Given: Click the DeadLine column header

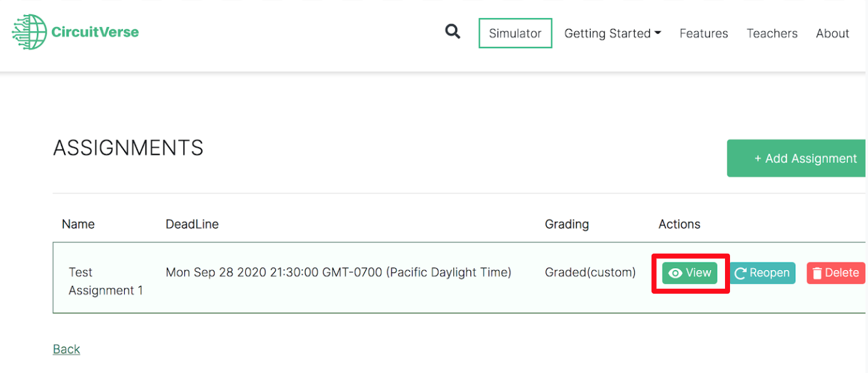Looking at the screenshot, I should (192, 224).
